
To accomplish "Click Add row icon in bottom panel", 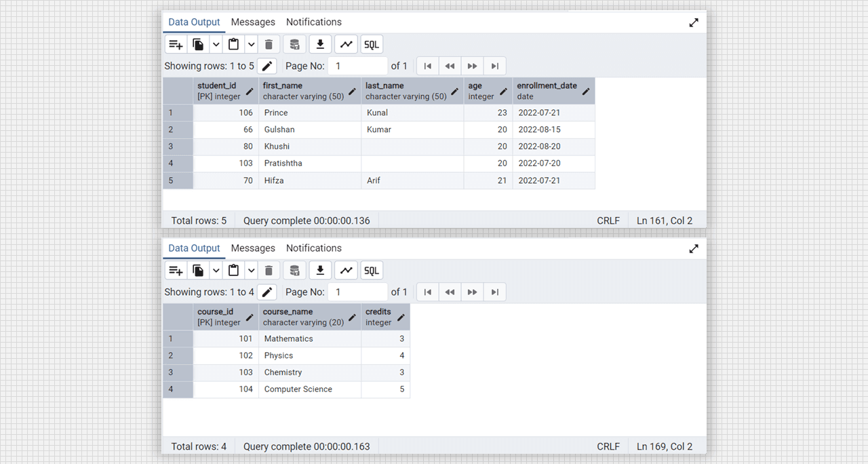I will point(176,271).
